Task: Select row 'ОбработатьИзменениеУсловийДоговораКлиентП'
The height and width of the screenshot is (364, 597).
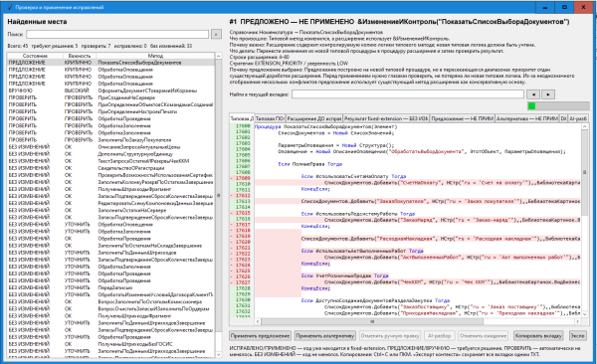Action: coord(110,294)
